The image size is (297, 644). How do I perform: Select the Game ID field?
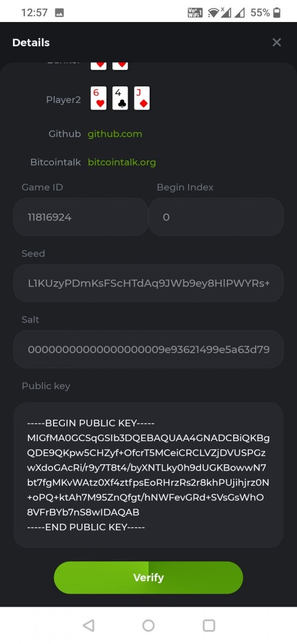point(80,217)
